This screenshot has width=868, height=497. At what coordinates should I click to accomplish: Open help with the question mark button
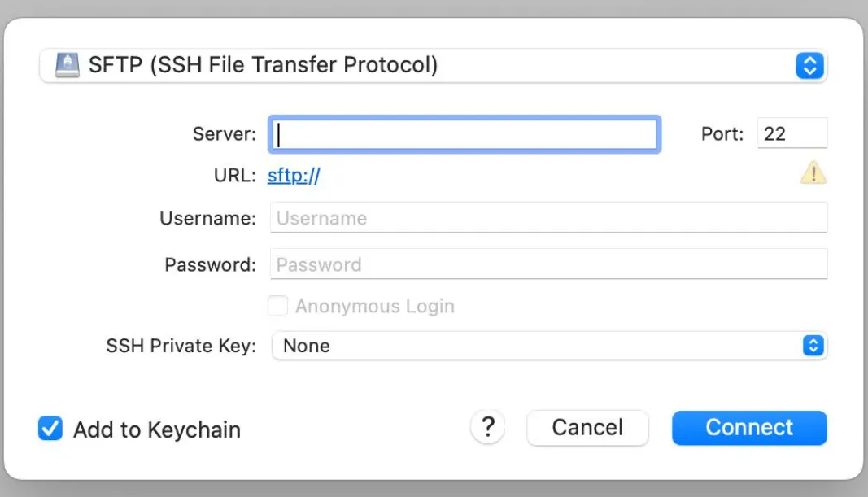[x=487, y=427]
